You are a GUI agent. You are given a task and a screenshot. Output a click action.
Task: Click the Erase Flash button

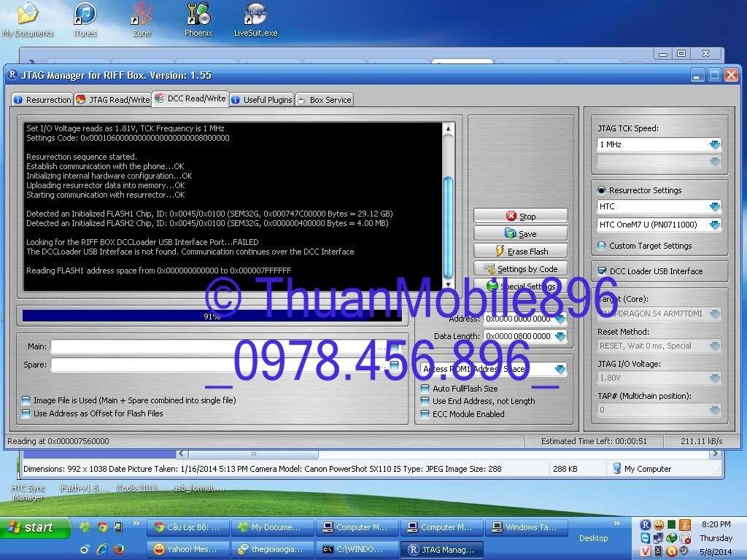(520, 251)
